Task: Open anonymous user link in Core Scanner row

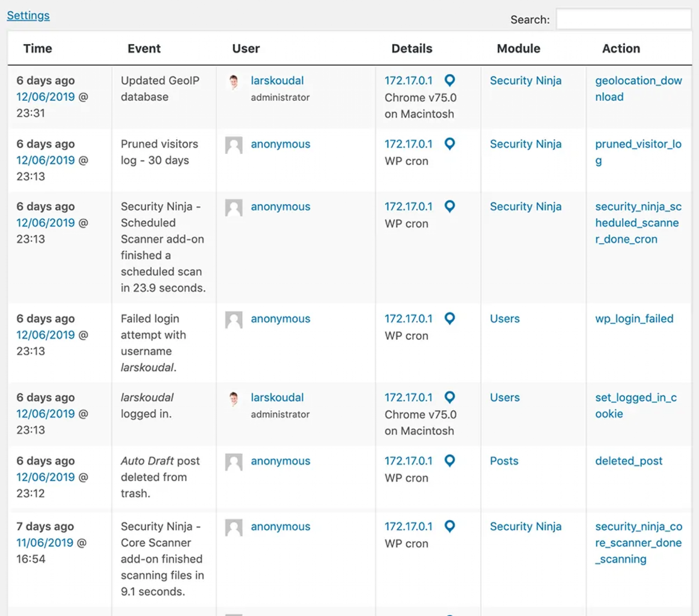Action: click(x=281, y=527)
